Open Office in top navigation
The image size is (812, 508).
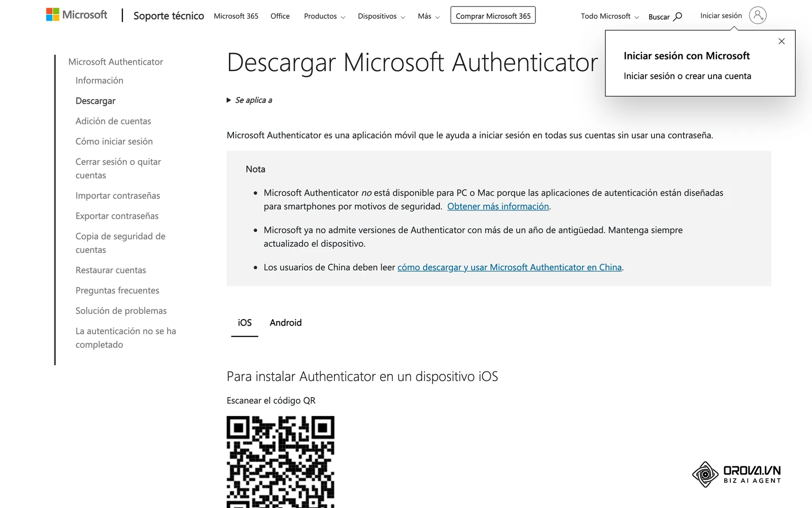(280, 16)
